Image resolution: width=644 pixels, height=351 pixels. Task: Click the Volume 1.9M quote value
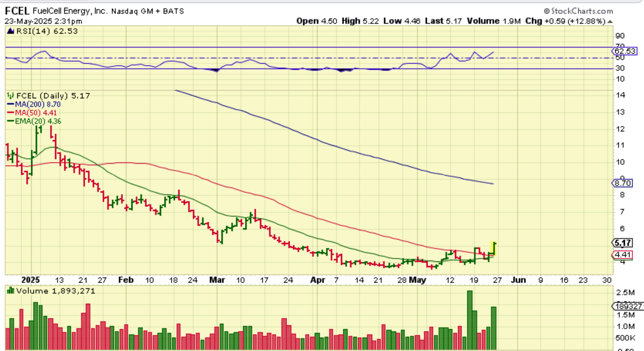point(494,21)
